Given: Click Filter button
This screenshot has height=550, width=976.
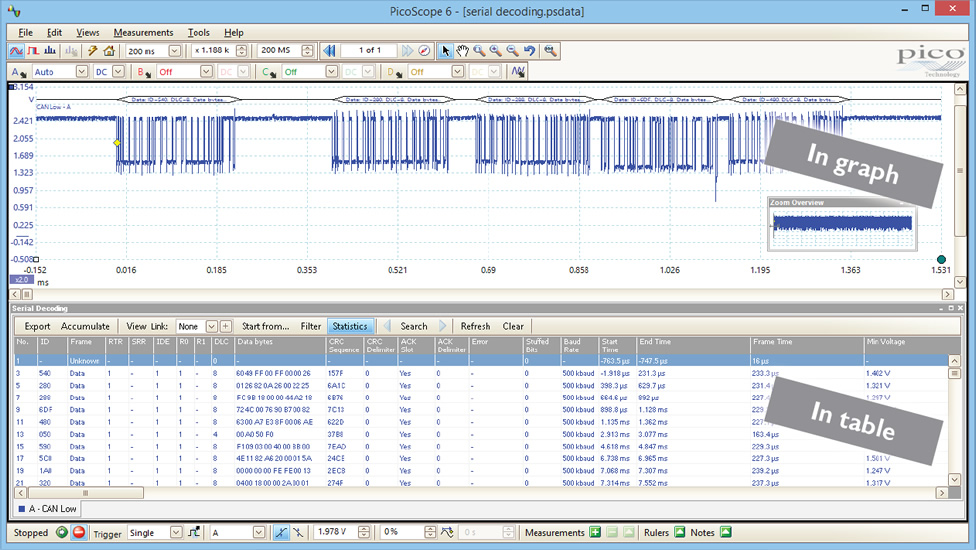Looking at the screenshot, I should (x=311, y=326).
